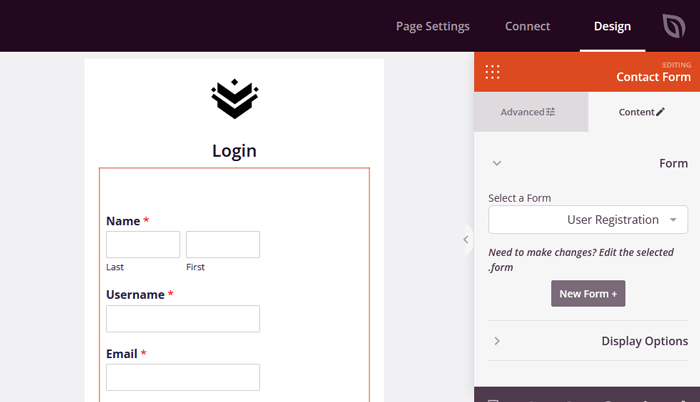Click the dotted grid blocks icon
This screenshot has width=700, height=402.
492,72
